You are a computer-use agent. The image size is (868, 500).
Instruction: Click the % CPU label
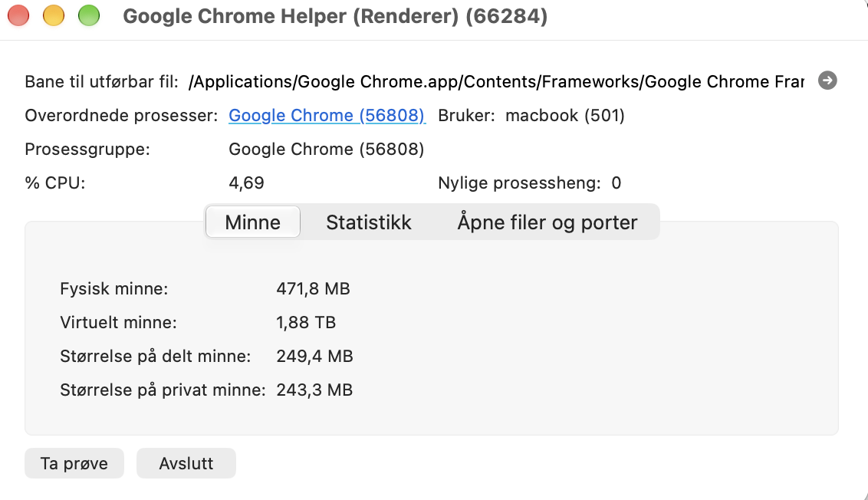(55, 183)
